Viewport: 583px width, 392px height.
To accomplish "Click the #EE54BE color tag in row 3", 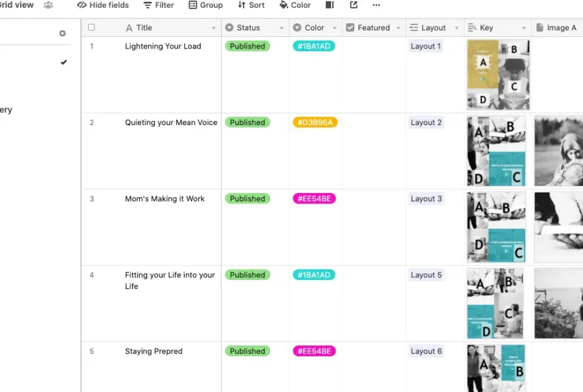I will (314, 199).
